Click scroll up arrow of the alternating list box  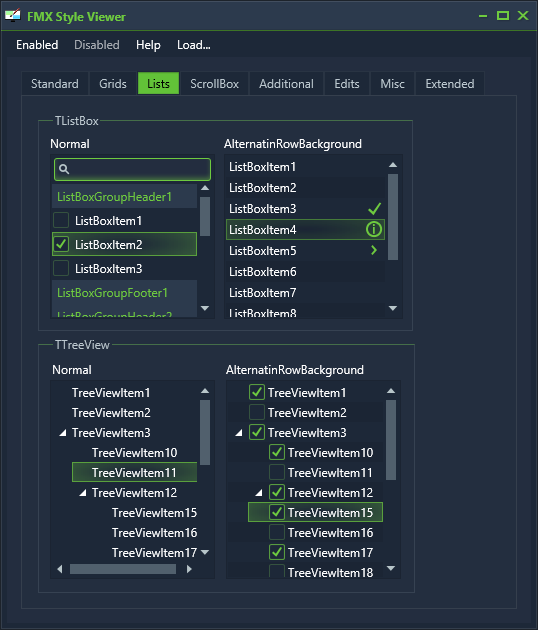point(393,165)
